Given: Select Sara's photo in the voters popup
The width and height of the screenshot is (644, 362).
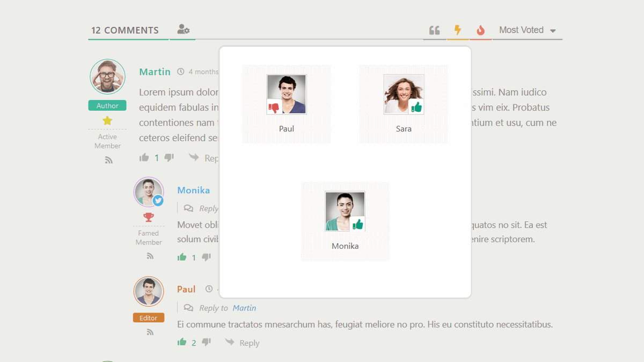Looking at the screenshot, I should [403, 95].
